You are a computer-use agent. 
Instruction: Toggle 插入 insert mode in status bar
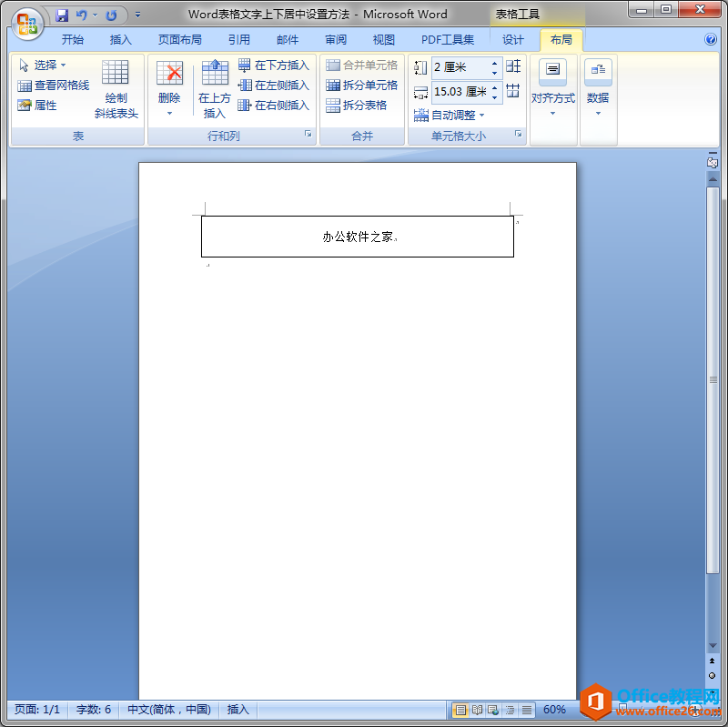[x=238, y=710]
